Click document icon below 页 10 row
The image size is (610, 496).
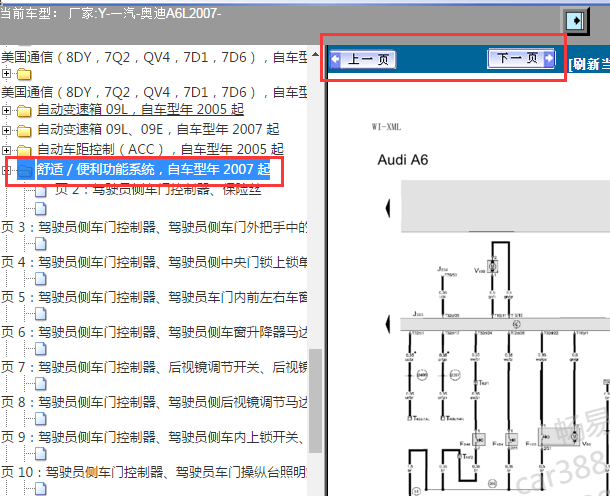40,489
